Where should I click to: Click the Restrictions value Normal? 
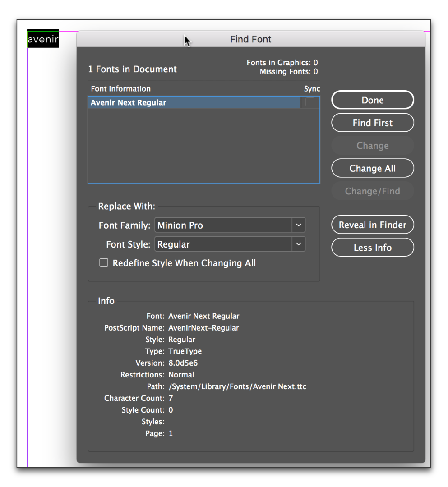point(181,375)
